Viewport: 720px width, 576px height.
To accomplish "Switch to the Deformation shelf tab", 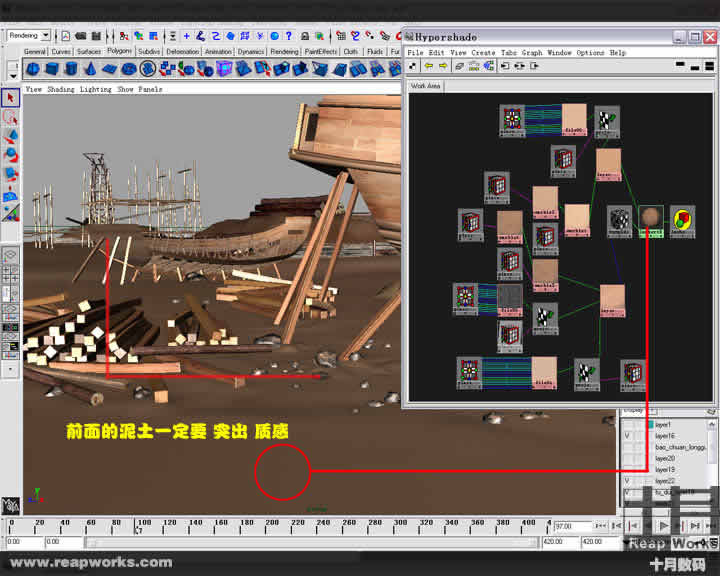I will [182, 51].
